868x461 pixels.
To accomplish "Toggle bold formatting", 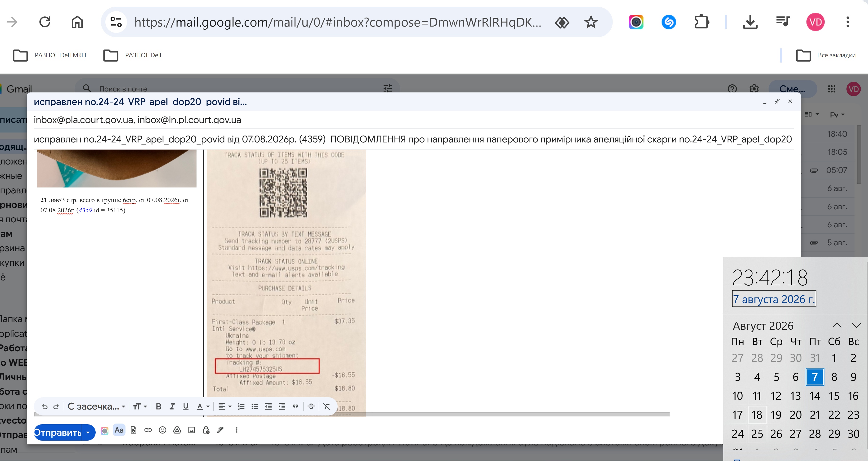I will 158,407.
